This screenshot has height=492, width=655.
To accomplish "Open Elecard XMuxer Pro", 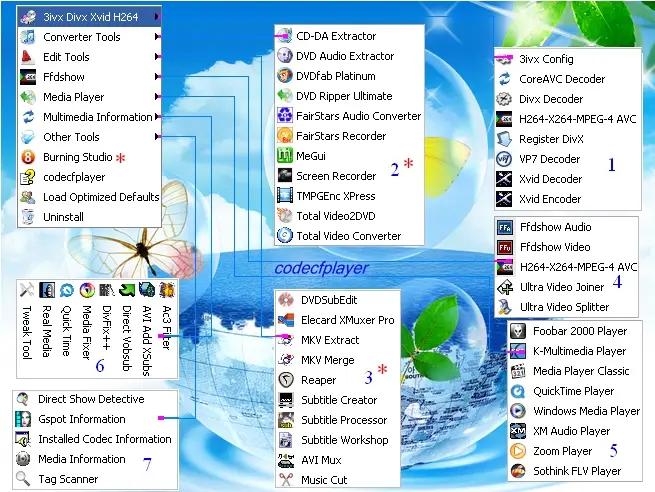I will tap(338, 320).
